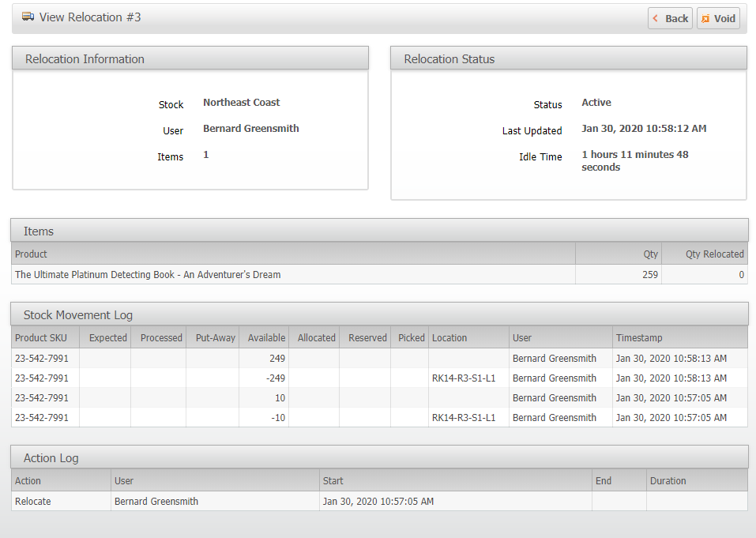The height and width of the screenshot is (538, 756).
Task: Click the timestamp in the 249 row
Action: click(671, 358)
